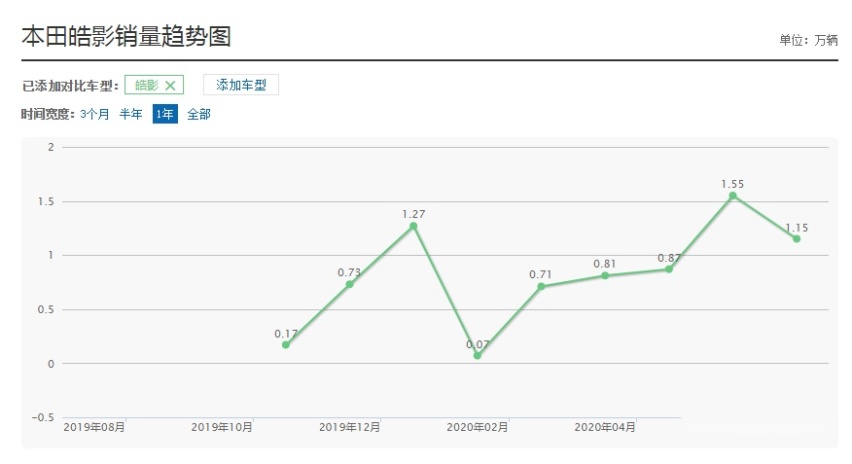Click the 添加车型 button
Image resolution: width=852 pixels, height=464 pixels.
click(x=241, y=85)
